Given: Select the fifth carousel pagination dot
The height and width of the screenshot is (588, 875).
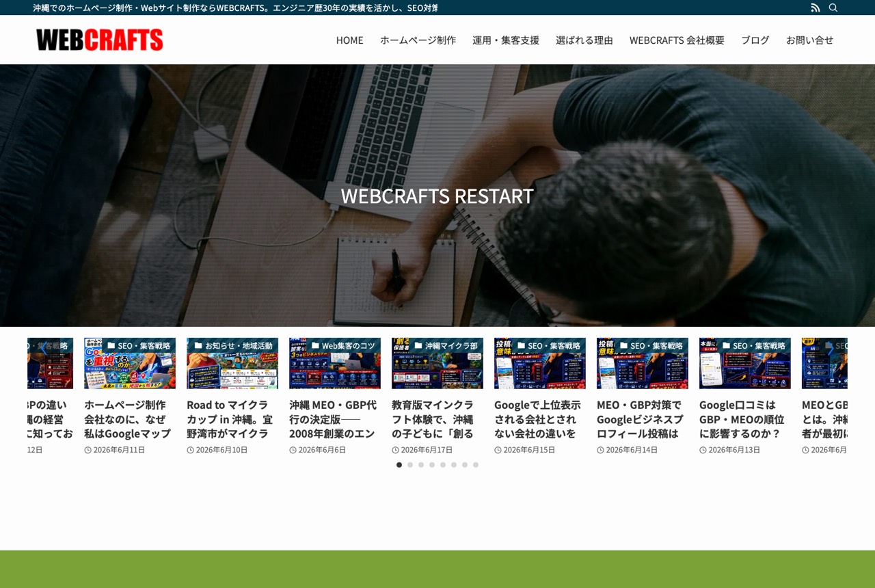Looking at the screenshot, I should [443, 465].
